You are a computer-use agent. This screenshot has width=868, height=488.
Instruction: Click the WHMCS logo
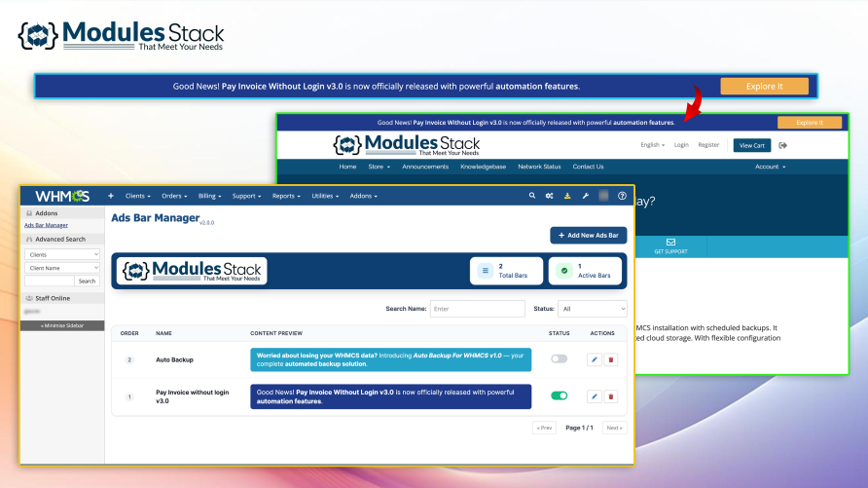[62, 196]
